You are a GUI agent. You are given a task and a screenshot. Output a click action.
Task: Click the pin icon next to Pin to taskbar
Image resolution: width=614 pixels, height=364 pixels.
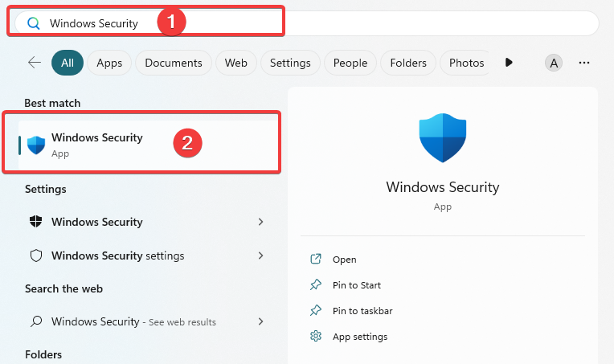[316, 311]
